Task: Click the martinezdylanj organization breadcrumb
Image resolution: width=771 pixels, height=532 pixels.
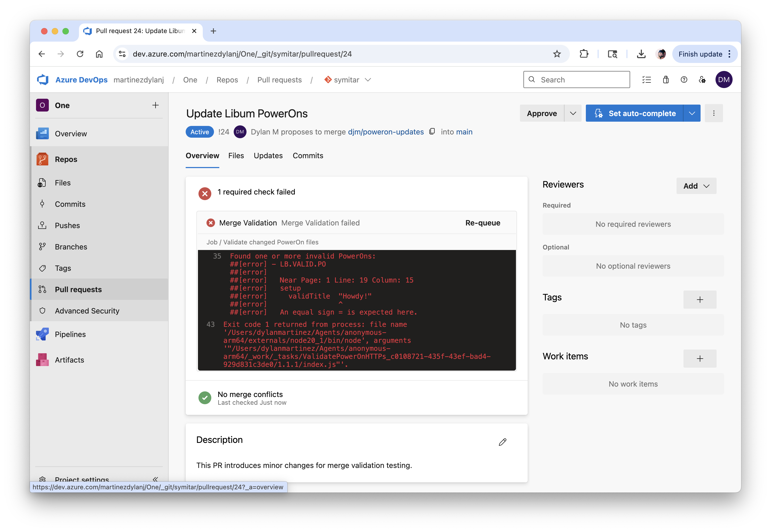Action: pos(139,80)
